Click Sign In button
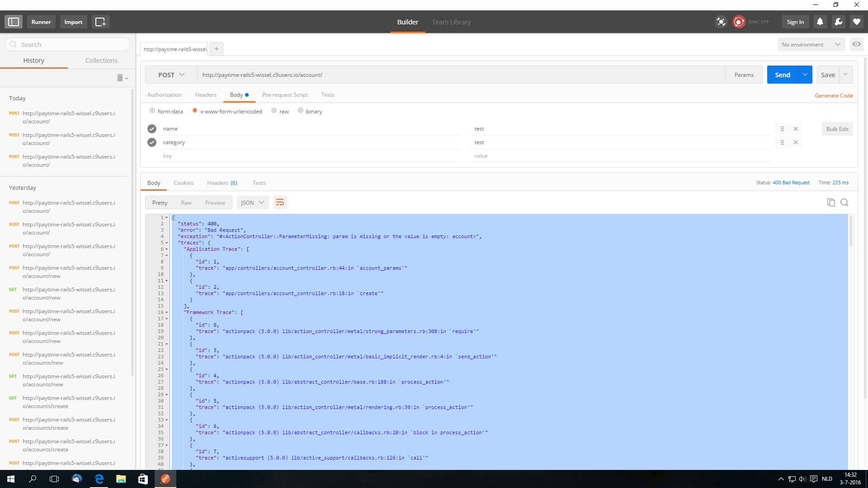This screenshot has width=868, height=488. (795, 22)
